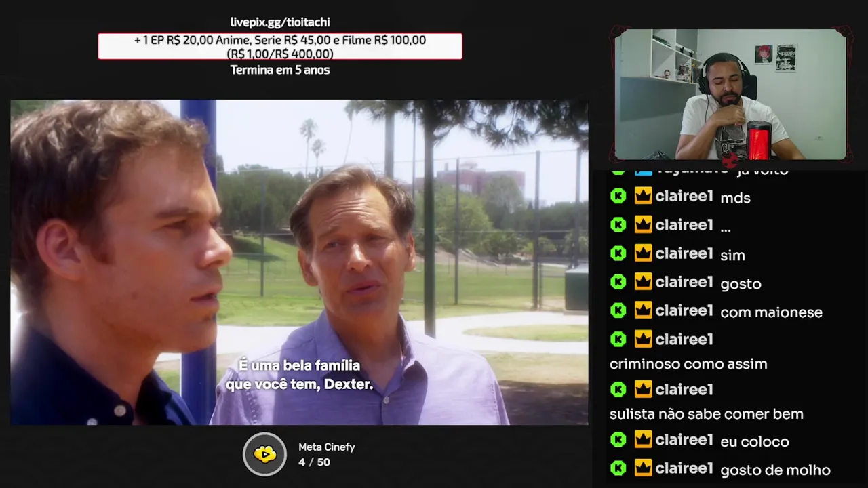Click the crown badge in the 'sim' chat row
The width and height of the screenshot is (868, 488).
click(643, 253)
